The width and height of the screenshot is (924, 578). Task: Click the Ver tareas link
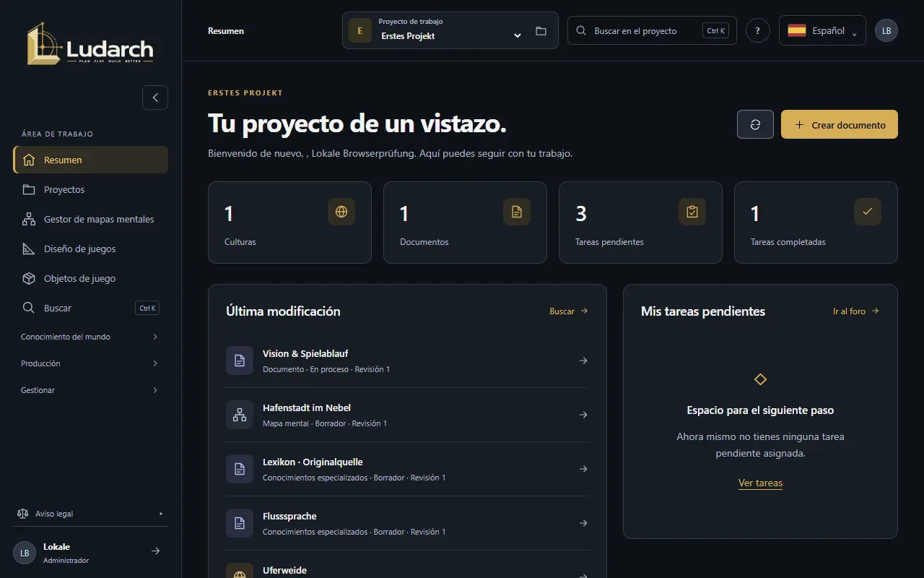(x=760, y=483)
